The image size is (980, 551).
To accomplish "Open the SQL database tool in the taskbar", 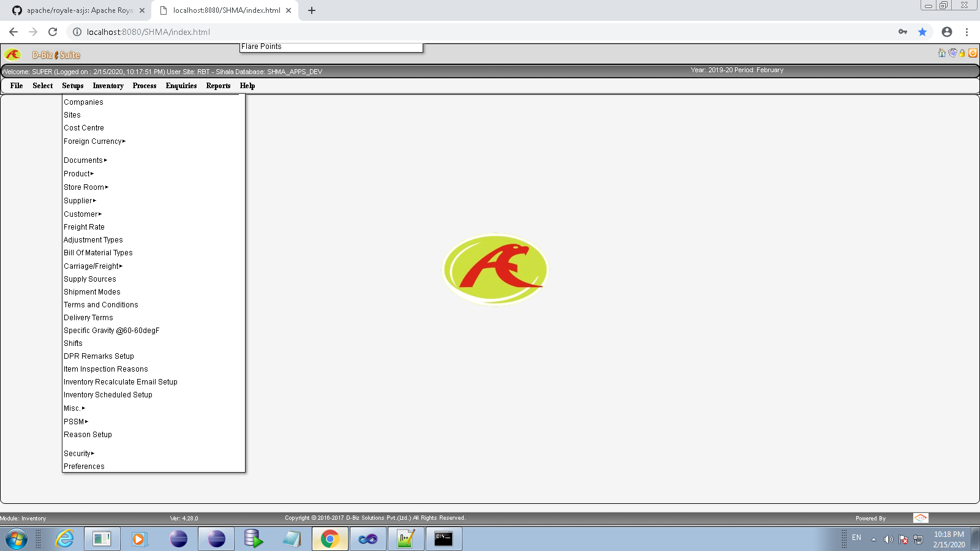I will (x=254, y=539).
